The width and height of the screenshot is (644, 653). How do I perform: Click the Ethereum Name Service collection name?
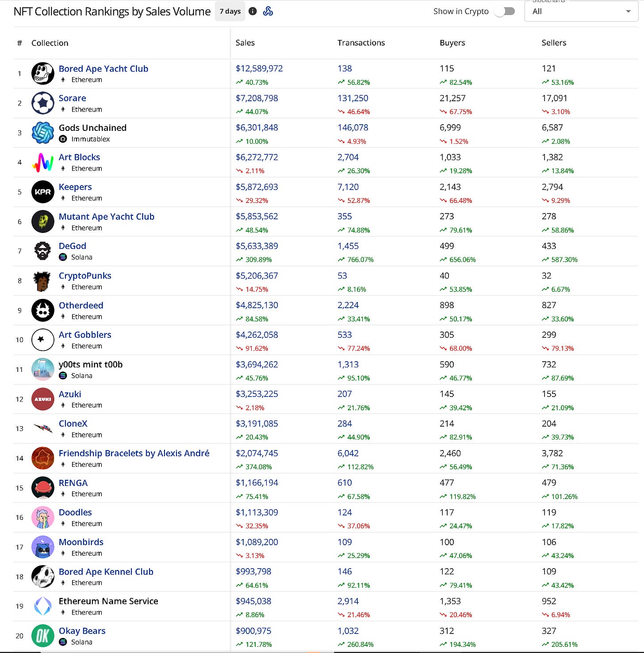[x=108, y=601]
